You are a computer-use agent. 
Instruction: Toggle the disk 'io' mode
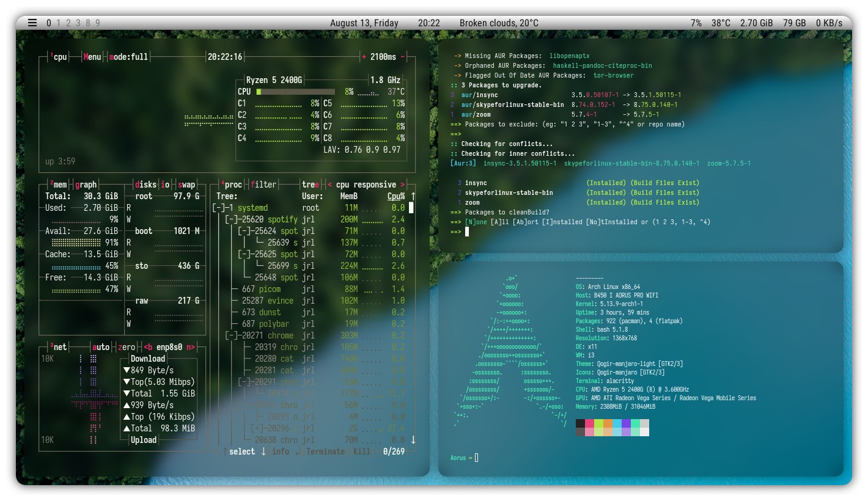(x=166, y=185)
